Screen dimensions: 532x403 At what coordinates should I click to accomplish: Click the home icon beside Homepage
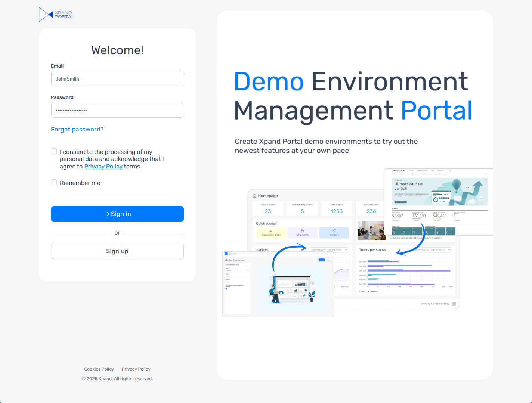click(x=254, y=196)
